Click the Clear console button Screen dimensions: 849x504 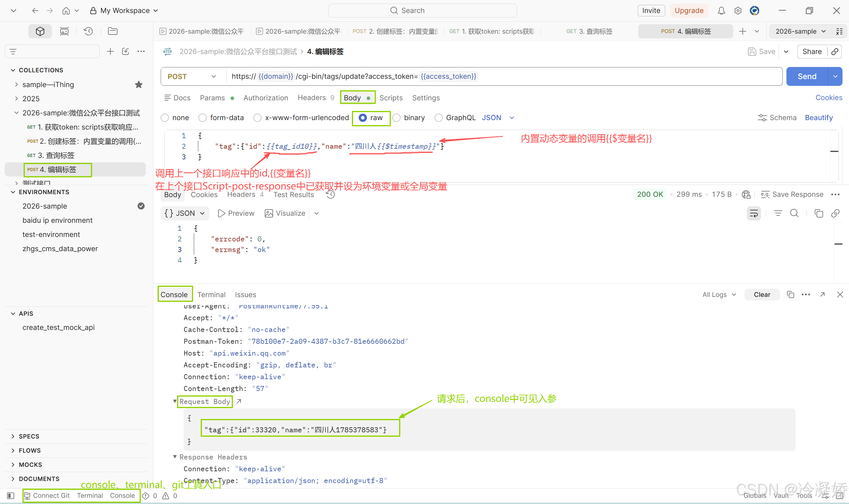pos(762,294)
